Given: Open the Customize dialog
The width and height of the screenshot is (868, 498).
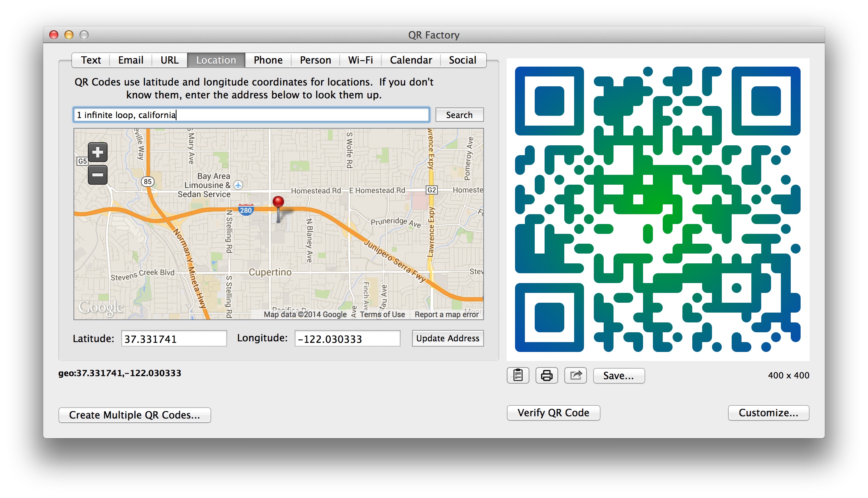Looking at the screenshot, I should pos(768,412).
